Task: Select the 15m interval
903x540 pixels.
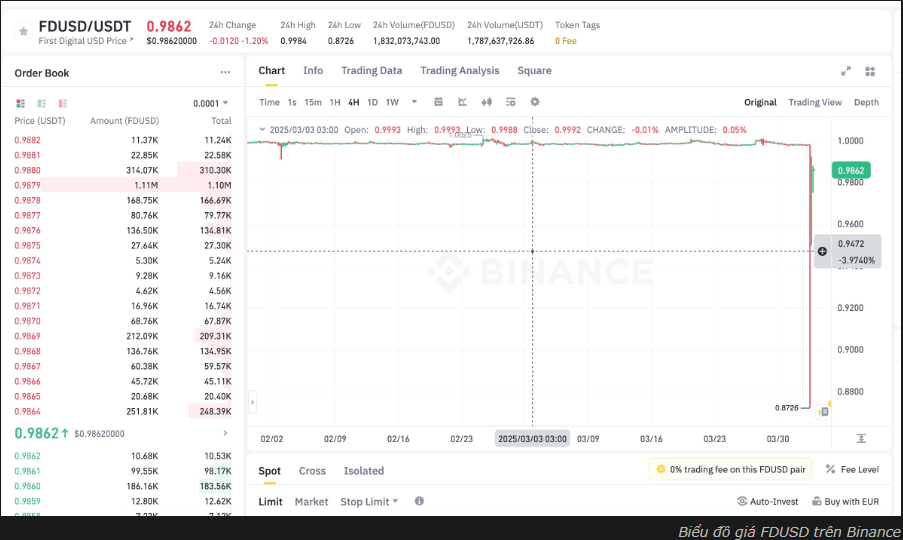Action: (313, 102)
